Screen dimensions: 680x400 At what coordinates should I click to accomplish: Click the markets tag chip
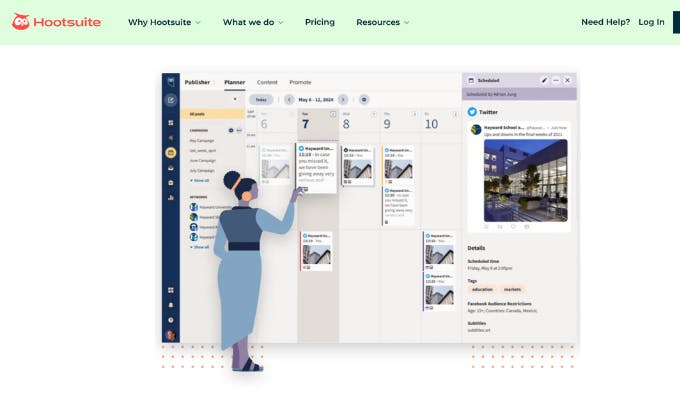click(x=512, y=289)
